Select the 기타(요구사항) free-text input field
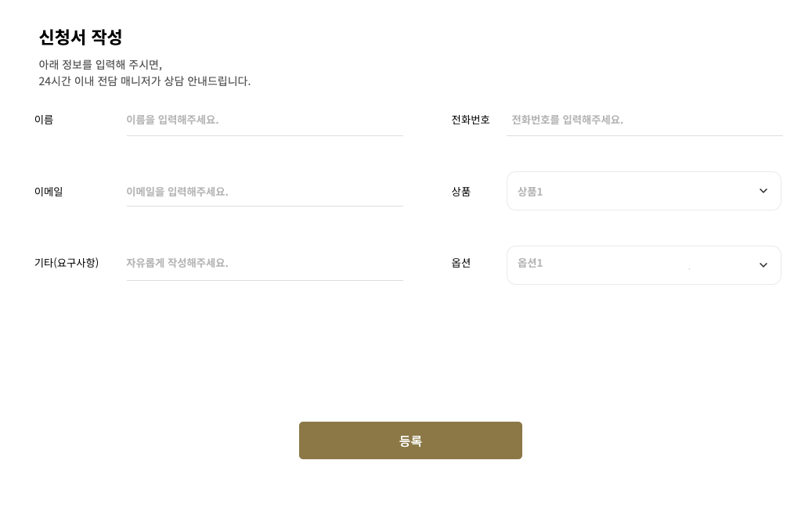 coord(264,263)
